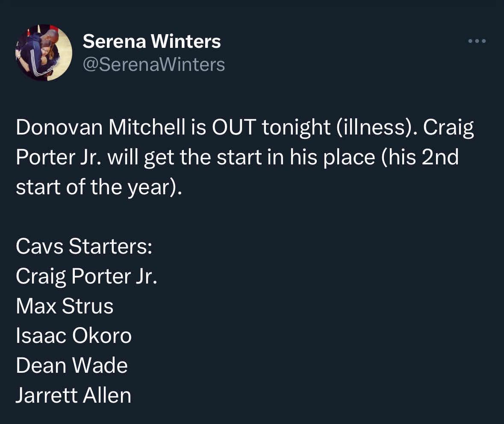Screen dimensions: 504x424
Task: Click the capitalized word OUT
Action: (228, 129)
